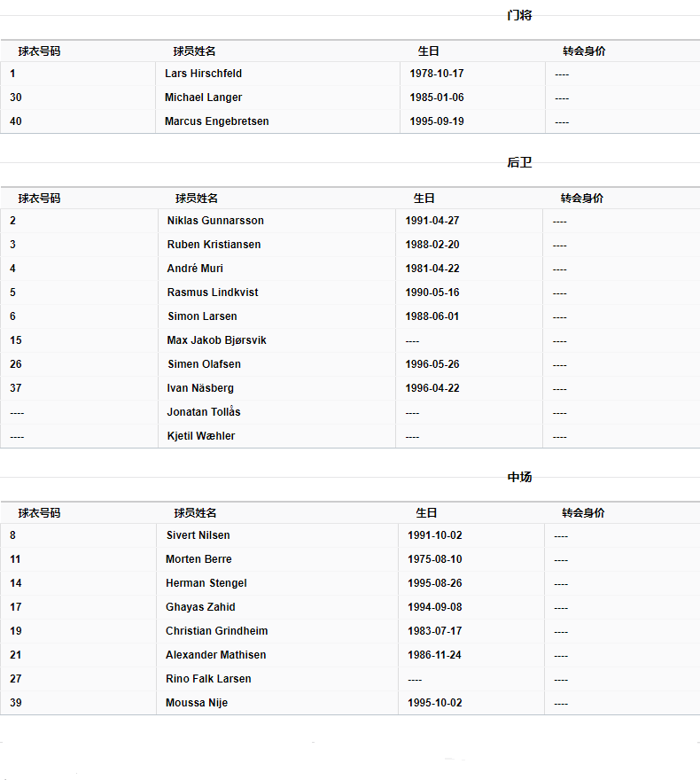Click 转会身价 header in midfielders table

pyautogui.click(x=583, y=513)
